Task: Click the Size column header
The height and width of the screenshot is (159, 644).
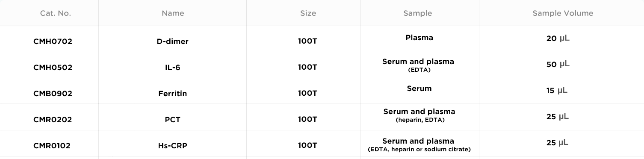Action: (x=308, y=13)
